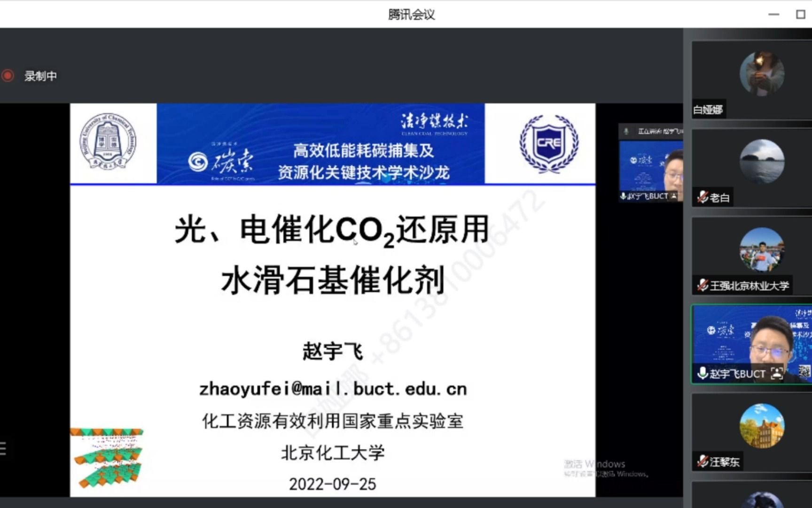Select 赵宇飞BUCT's active video tile
This screenshot has width=812, height=508.
point(752,344)
